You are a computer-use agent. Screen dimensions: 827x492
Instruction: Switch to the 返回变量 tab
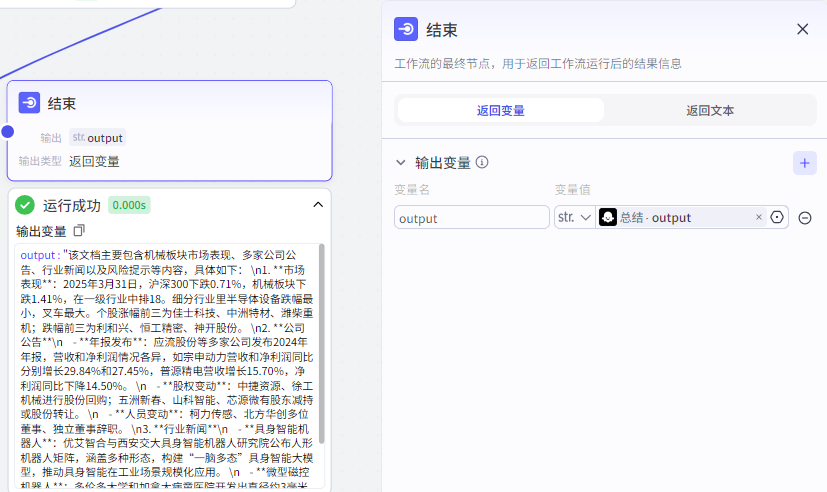[x=501, y=110]
